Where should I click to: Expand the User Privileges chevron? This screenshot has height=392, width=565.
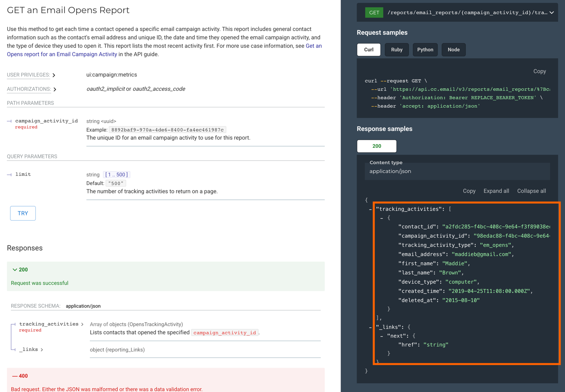click(54, 75)
